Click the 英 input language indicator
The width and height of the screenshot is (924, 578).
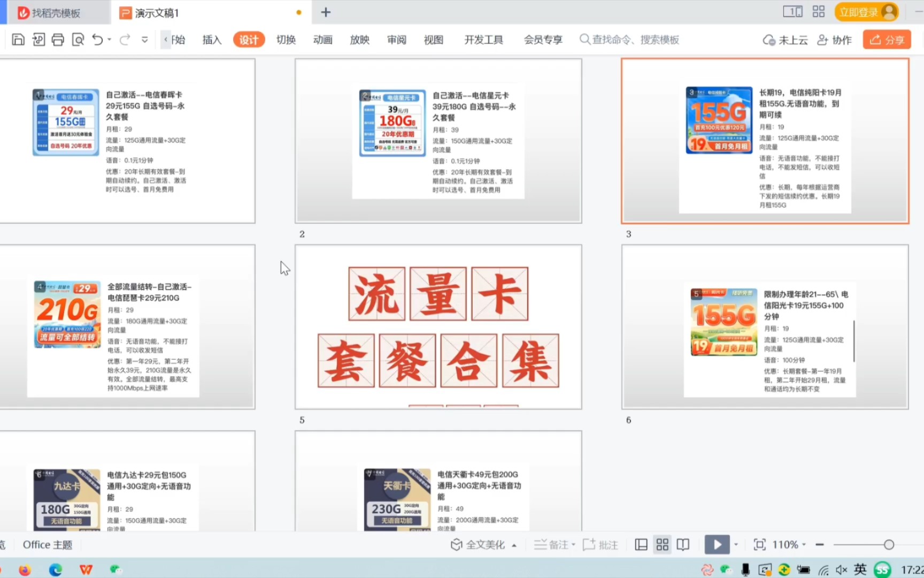(860, 569)
